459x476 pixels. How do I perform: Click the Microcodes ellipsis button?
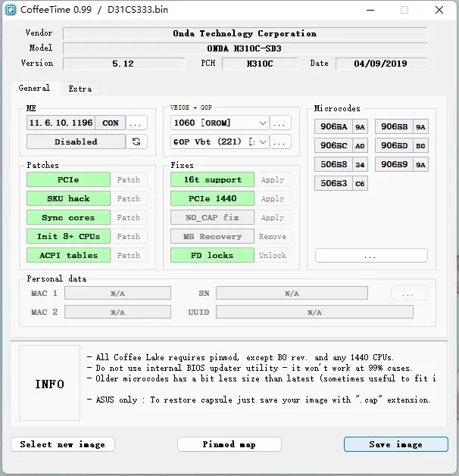(x=371, y=256)
